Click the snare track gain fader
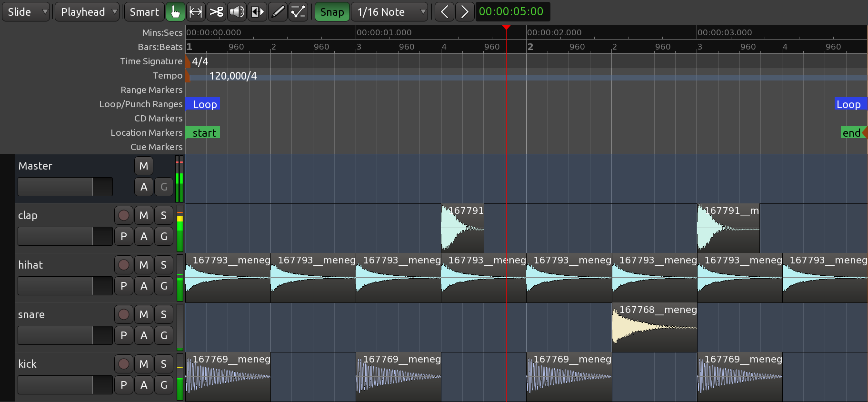The image size is (868, 402). pyautogui.click(x=65, y=335)
